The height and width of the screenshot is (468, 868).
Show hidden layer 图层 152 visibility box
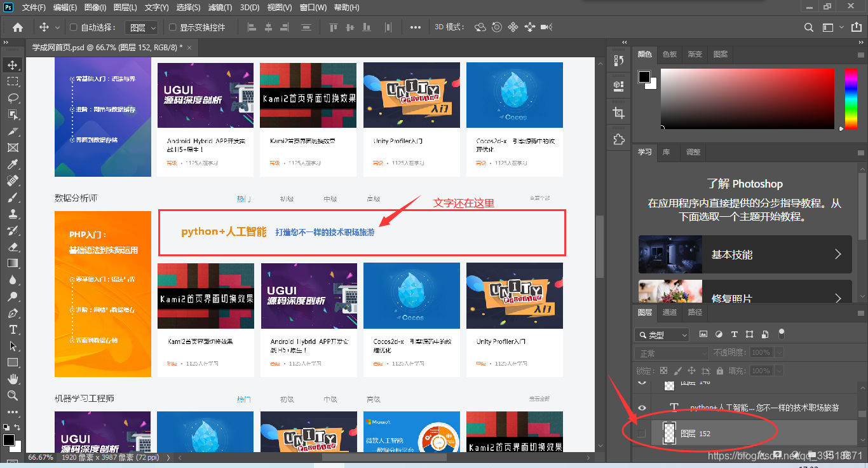click(642, 433)
